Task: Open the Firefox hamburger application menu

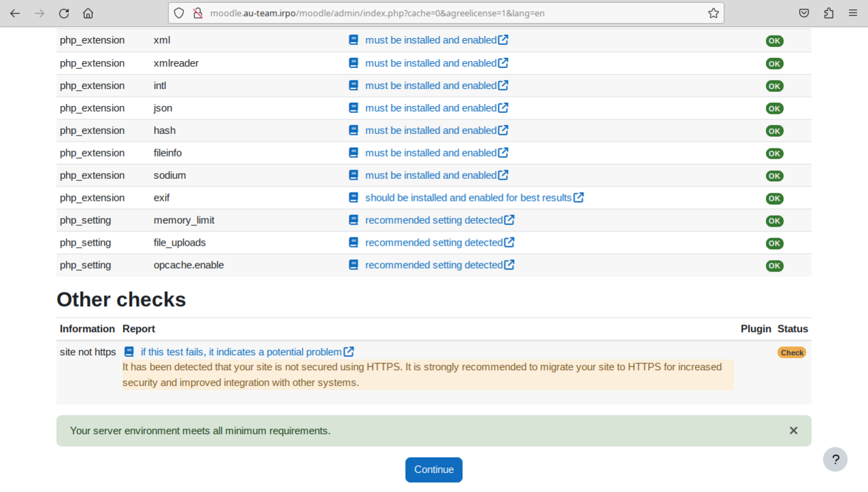Action: coord(852,14)
